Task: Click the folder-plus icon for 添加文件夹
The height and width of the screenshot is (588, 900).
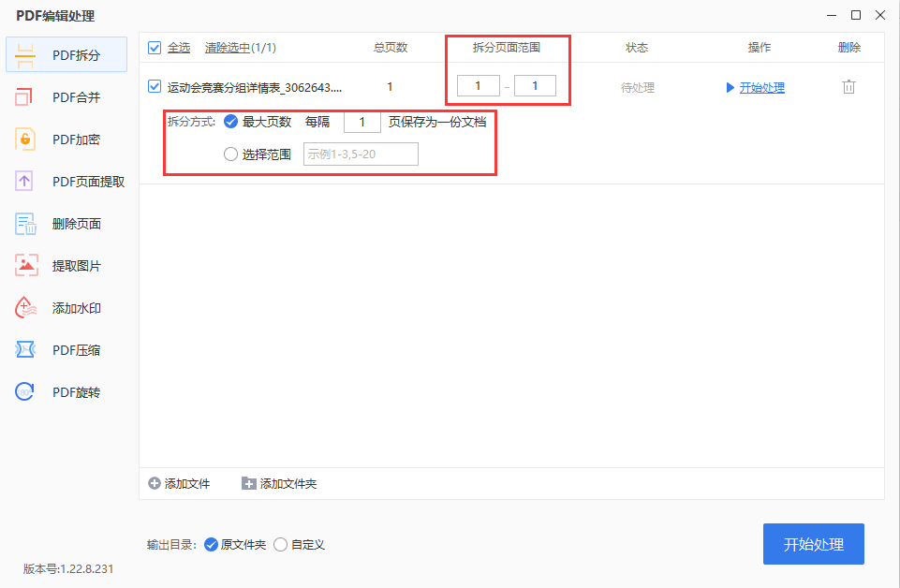Action: point(248,483)
